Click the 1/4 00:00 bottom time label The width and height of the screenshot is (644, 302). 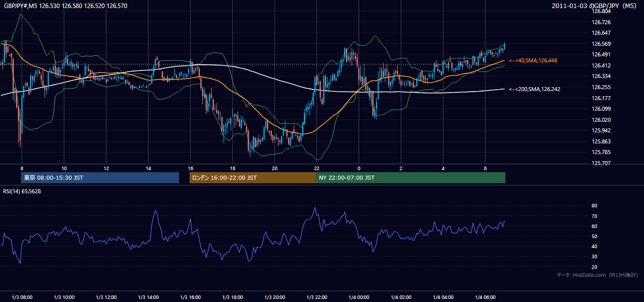point(359,297)
